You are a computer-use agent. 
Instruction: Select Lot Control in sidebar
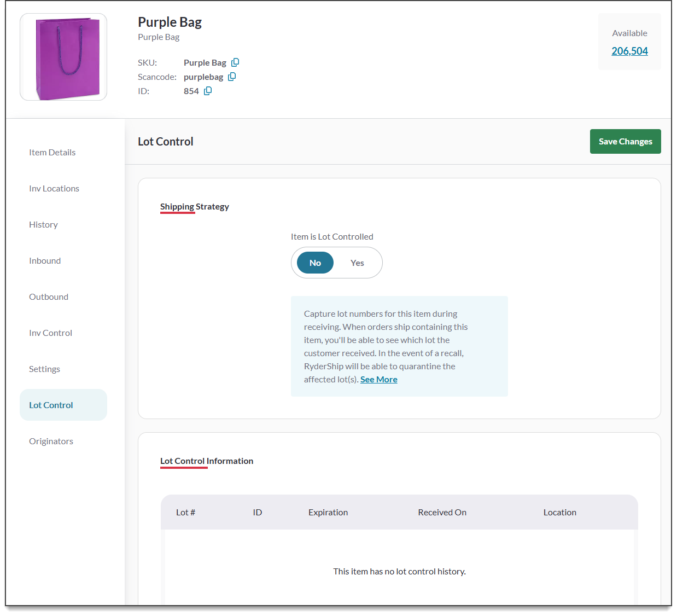point(51,405)
